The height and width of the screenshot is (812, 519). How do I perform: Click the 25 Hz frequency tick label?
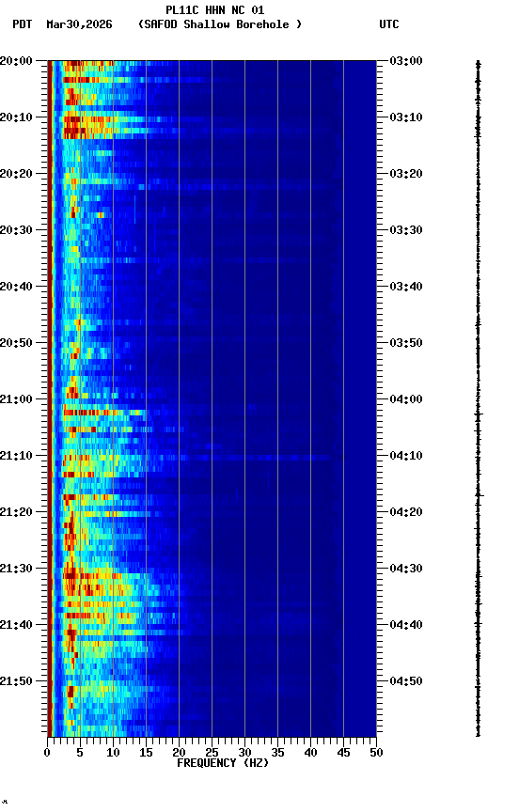212,753
